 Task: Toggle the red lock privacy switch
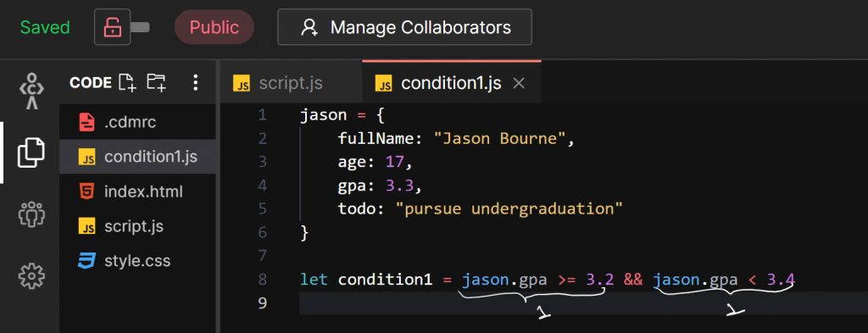(122, 26)
